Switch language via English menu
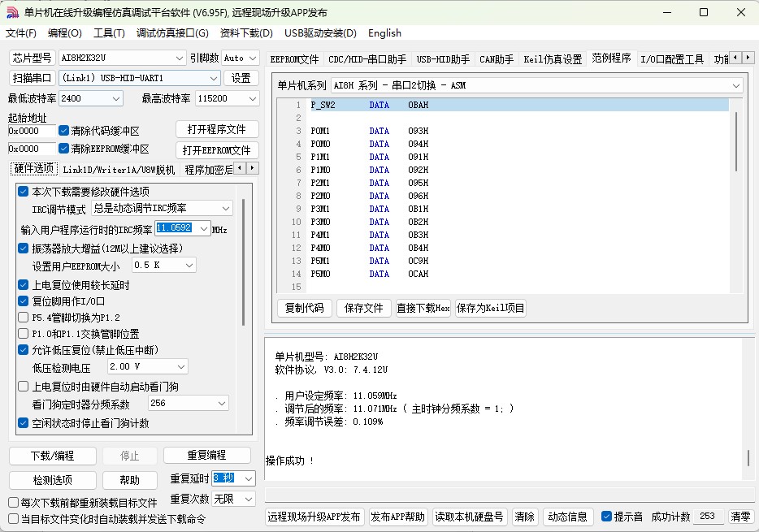The height and width of the screenshot is (532, 759). [384, 33]
